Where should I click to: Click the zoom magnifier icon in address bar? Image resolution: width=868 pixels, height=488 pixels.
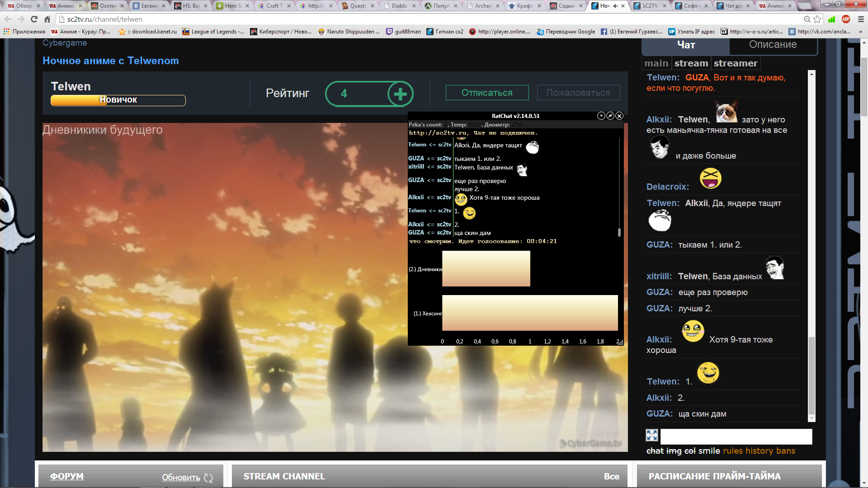point(807,19)
